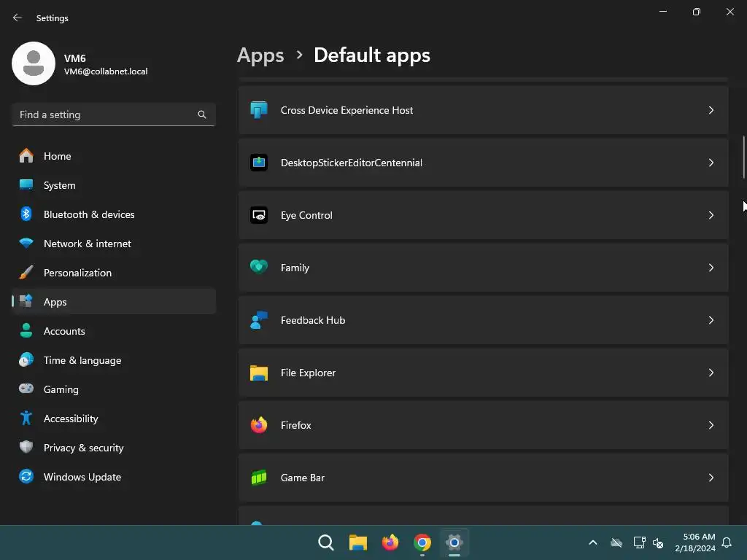Click the Eye Control label

coord(306,215)
